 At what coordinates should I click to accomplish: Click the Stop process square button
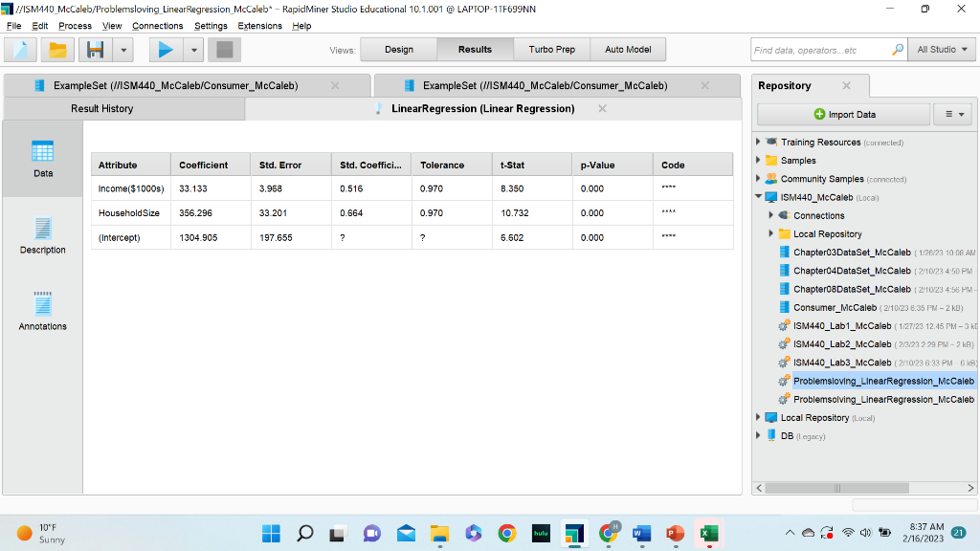point(224,50)
